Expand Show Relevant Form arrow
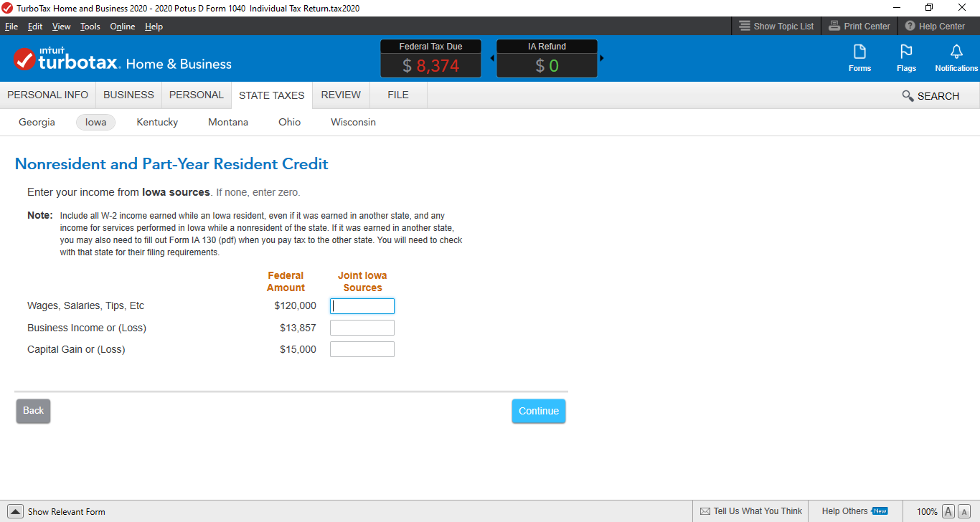 point(15,511)
